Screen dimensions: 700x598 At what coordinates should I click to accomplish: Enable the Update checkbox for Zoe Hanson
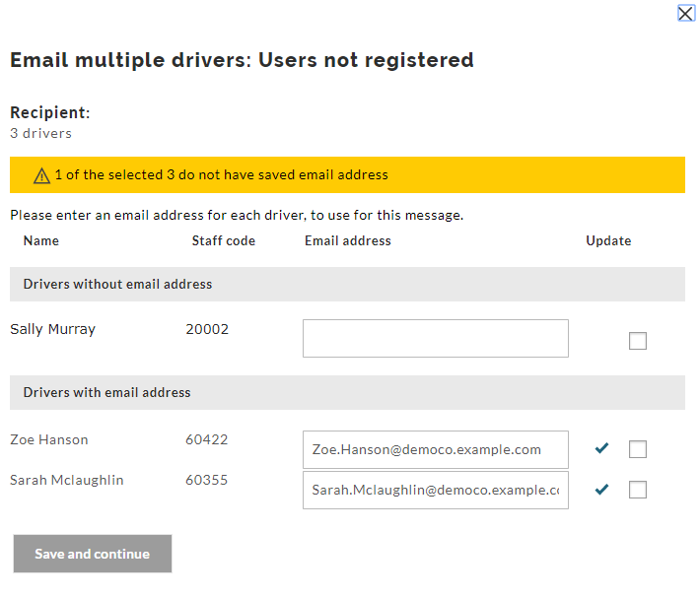638,449
